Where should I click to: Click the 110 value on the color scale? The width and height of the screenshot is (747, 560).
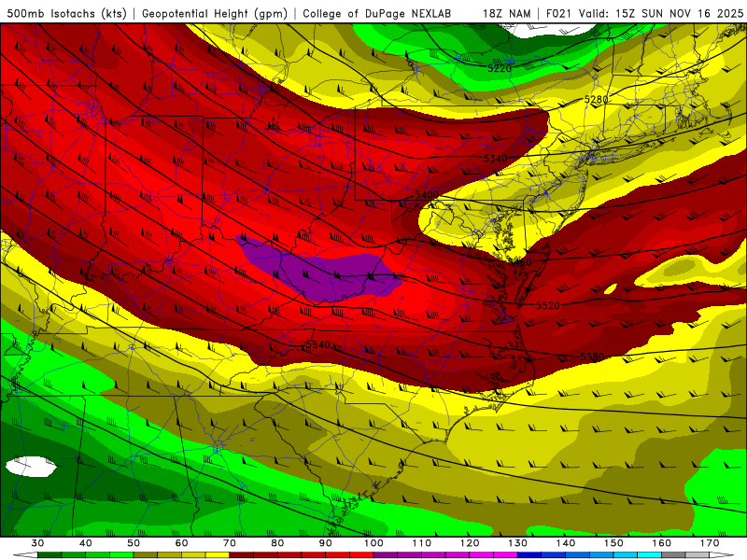(x=422, y=543)
